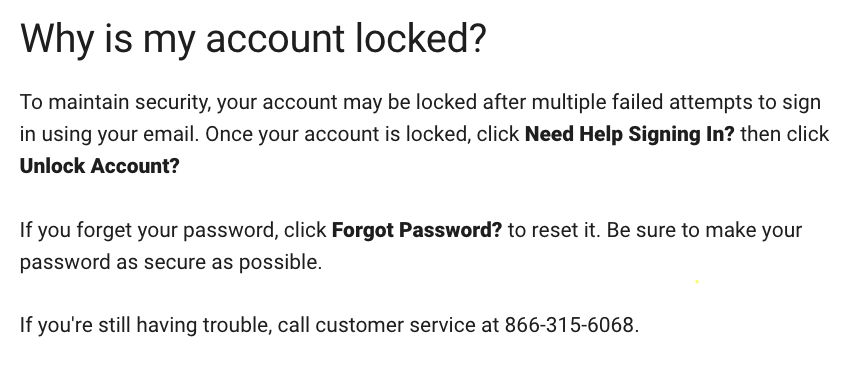Click the word 'security' in first paragraph
This screenshot has width=868, height=387.
coord(172,102)
